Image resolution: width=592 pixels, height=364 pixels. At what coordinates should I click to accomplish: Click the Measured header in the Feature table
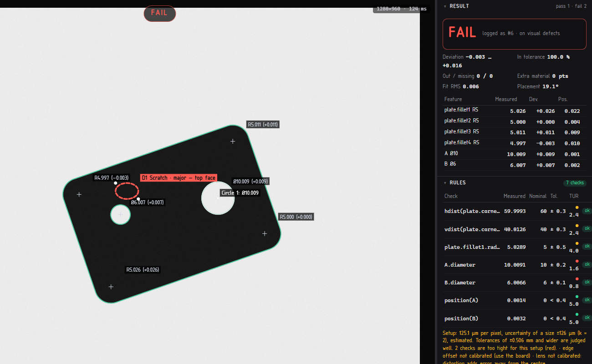tap(506, 99)
